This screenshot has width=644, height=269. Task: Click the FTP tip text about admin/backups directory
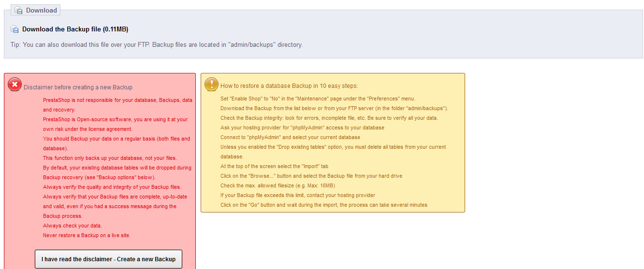[x=156, y=45]
